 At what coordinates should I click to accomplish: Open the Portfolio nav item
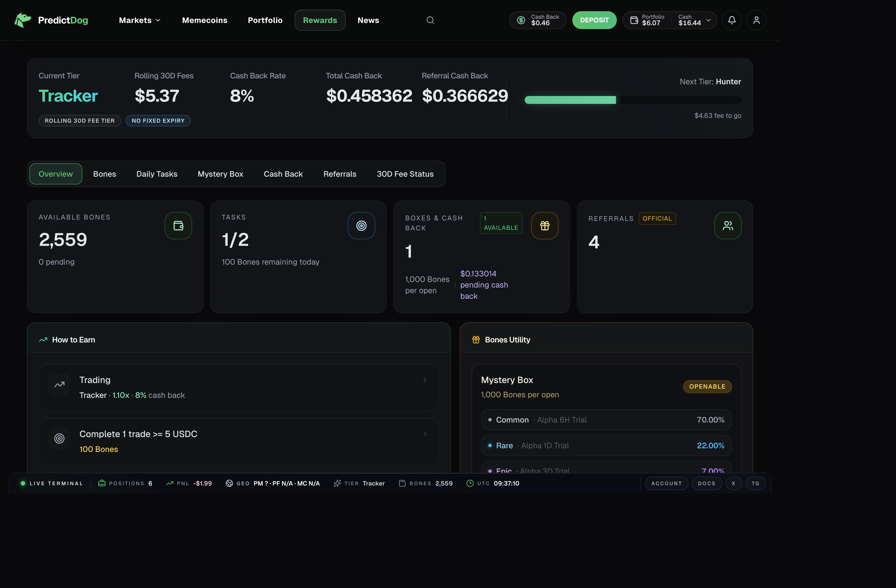coord(265,20)
